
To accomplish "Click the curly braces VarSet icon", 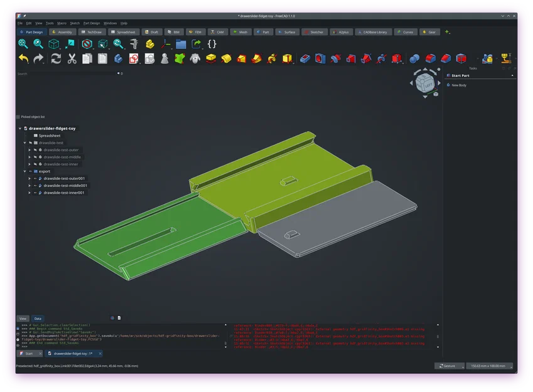I will click(212, 44).
